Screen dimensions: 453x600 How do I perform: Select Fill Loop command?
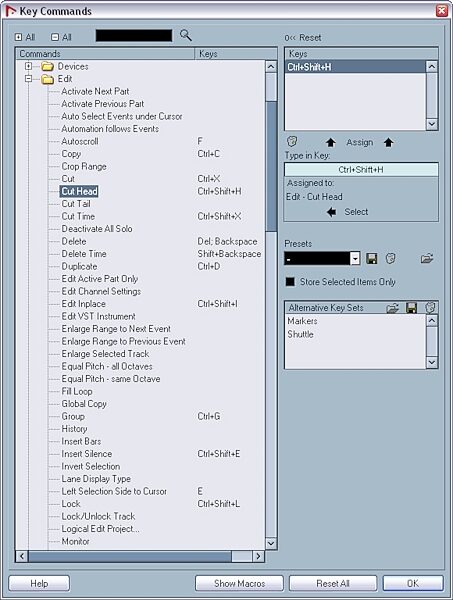(x=77, y=391)
